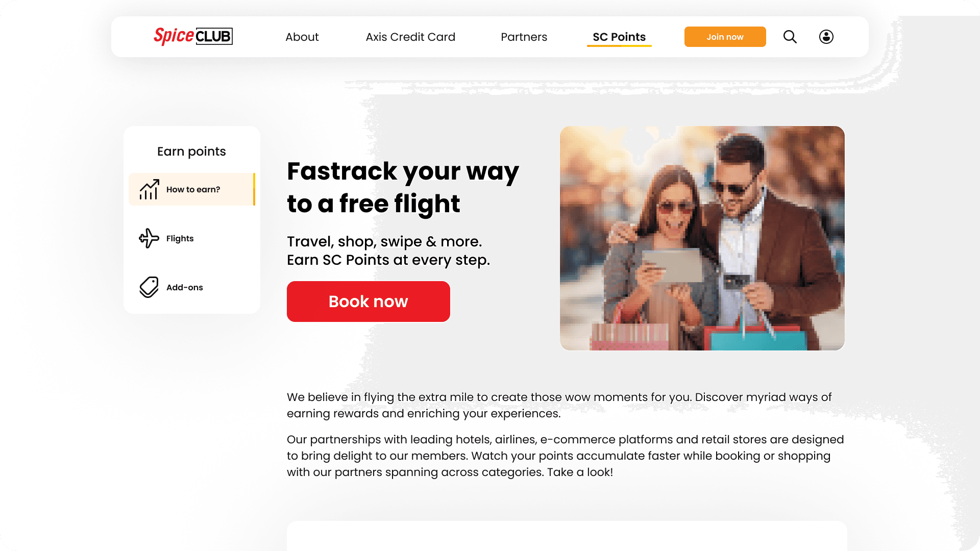The image size is (980, 551).
Task: Select the SC Points tab
Action: click(619, 37)
